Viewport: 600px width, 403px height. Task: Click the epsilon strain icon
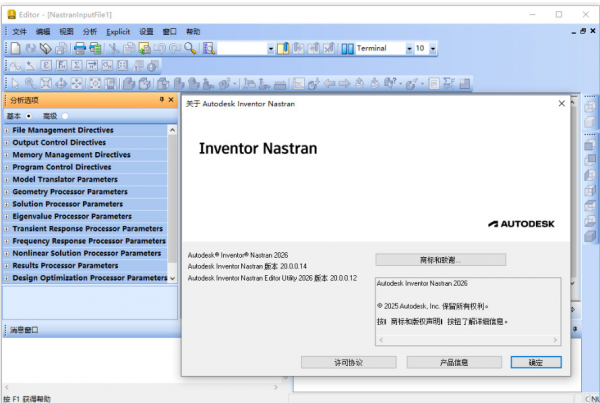point(46,66)
